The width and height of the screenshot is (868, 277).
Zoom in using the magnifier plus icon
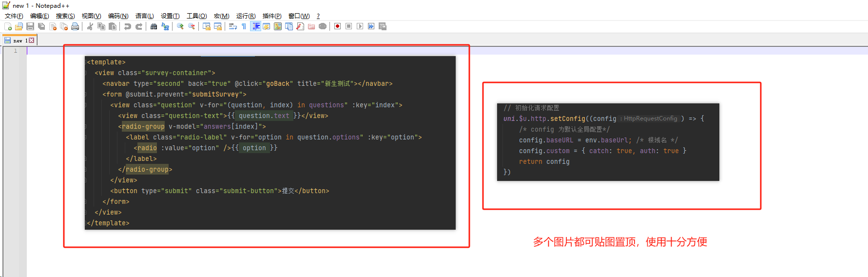click(x=180, y=26)
